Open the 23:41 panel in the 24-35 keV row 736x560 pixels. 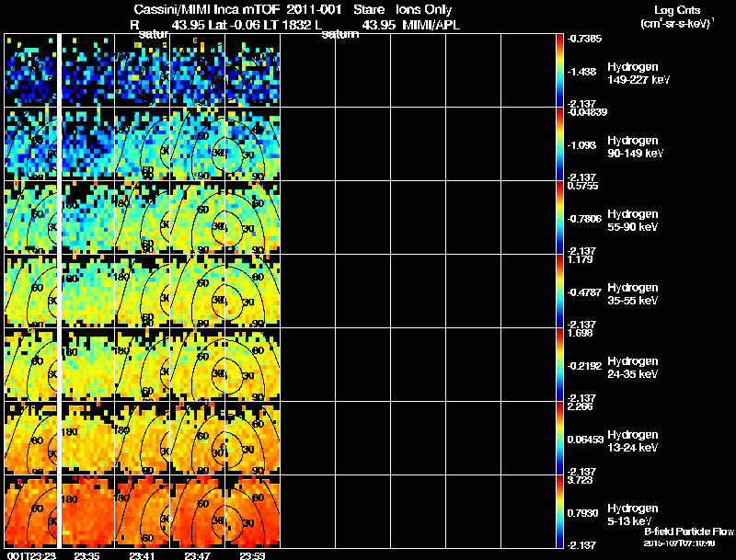pyautogui.click(x=143, y=365)
